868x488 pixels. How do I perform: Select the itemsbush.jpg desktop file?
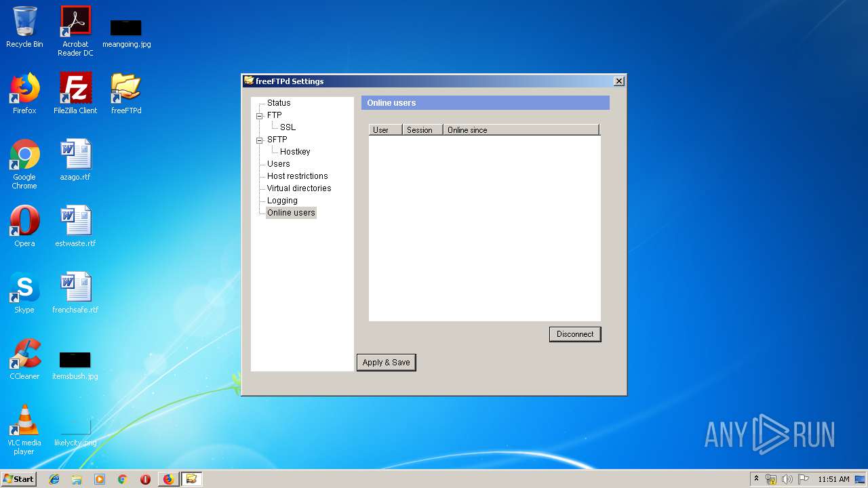tap(75, 365)
